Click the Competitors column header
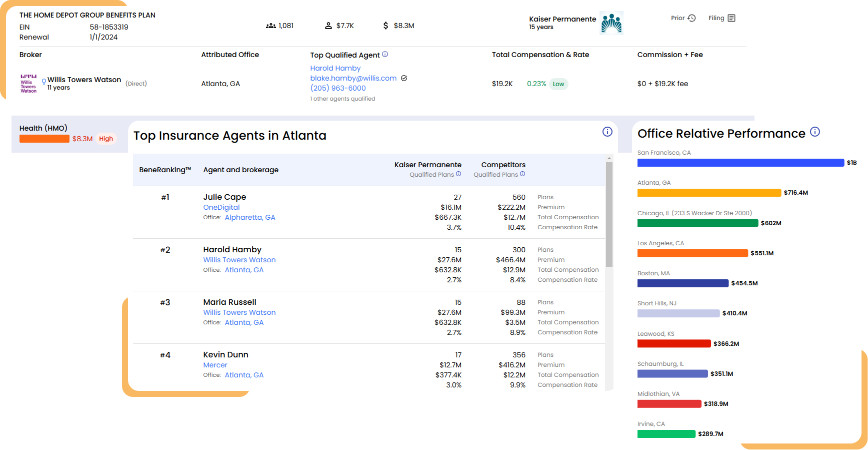Image resolution: width=868 pixels, height=450 pixels. [x=503, y=165]
